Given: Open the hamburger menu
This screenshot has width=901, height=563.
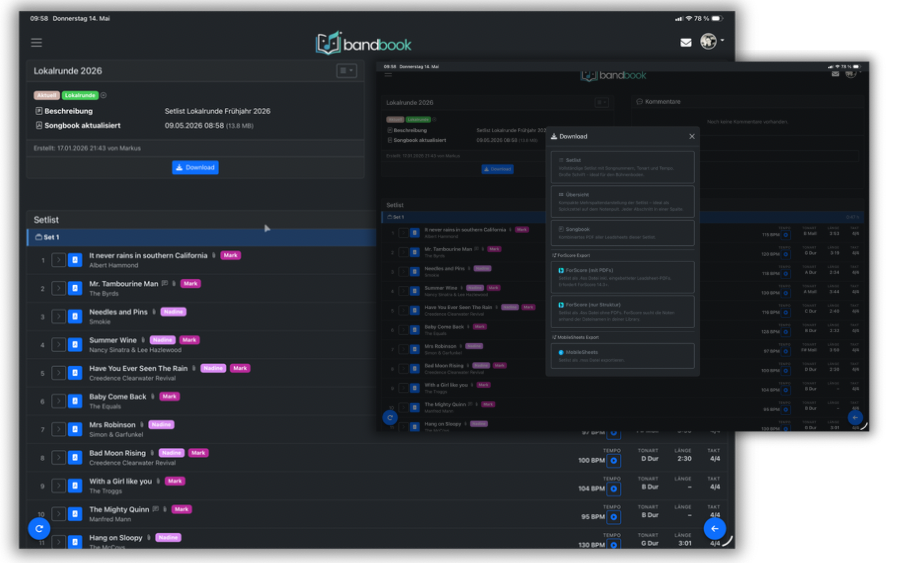Looking at the screenshot, I should (37, 43).
